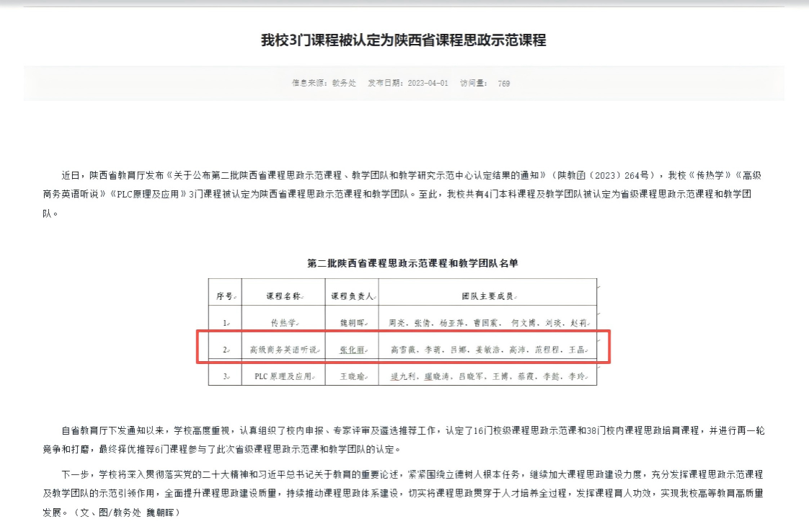Viewport: 809px width, 532px height.
Task: Click the table caption 第二批陕西省课程思政示范课程和教学团队名单
Action: coord(412,263)
